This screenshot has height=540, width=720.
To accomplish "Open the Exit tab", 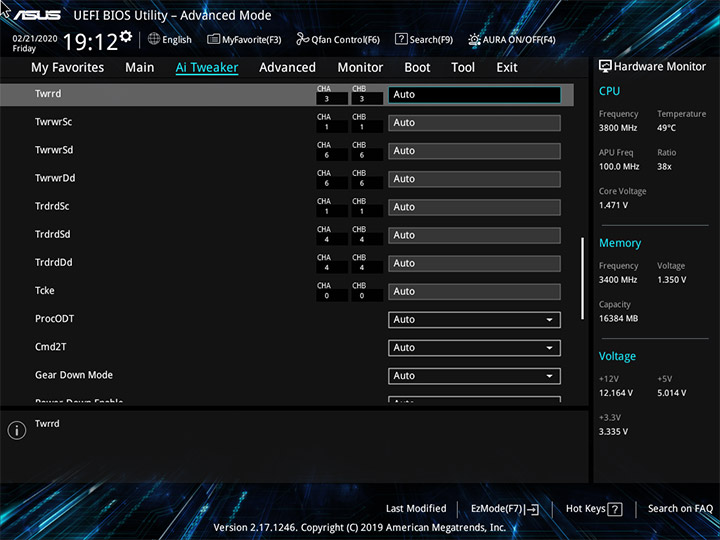I will pos(507,68).
